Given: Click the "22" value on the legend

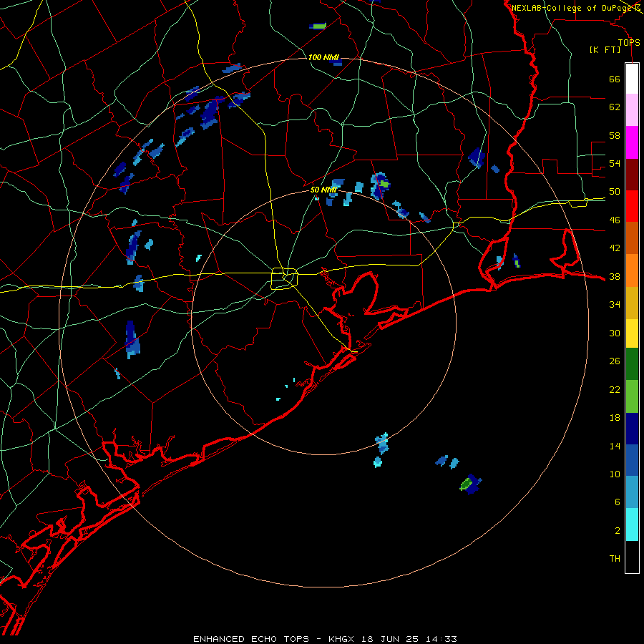Looking at the screenshot, I should tap(615, 389).
